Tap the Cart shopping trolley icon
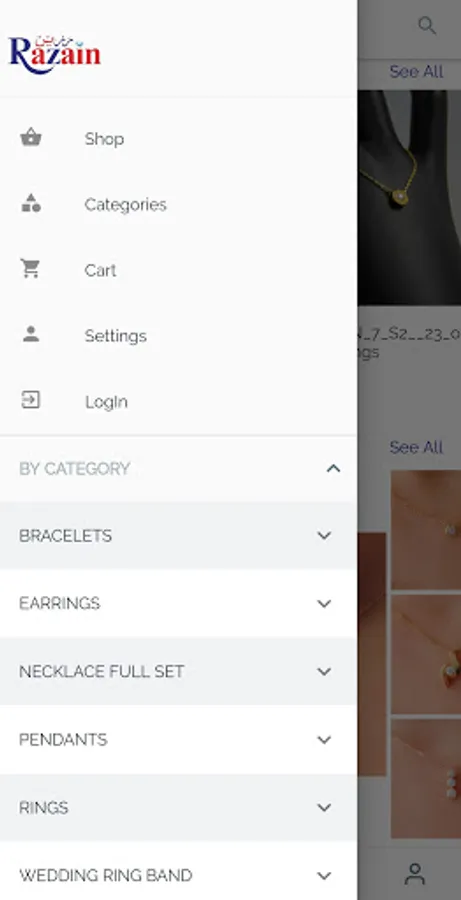Screen dimensions: 461x900 tap(30, 269)
